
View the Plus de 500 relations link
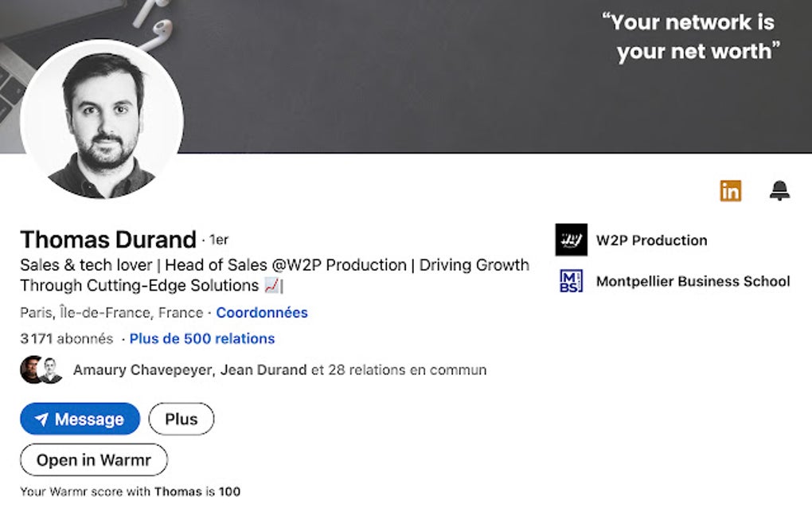coord(202,338)
